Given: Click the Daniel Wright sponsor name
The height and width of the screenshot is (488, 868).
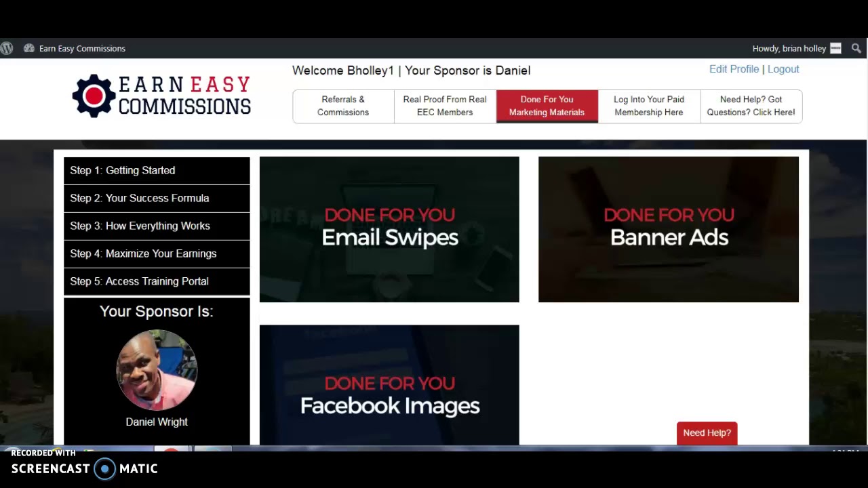Looking at the screenshot, I should pyautogui.click(x=157, y=422).
